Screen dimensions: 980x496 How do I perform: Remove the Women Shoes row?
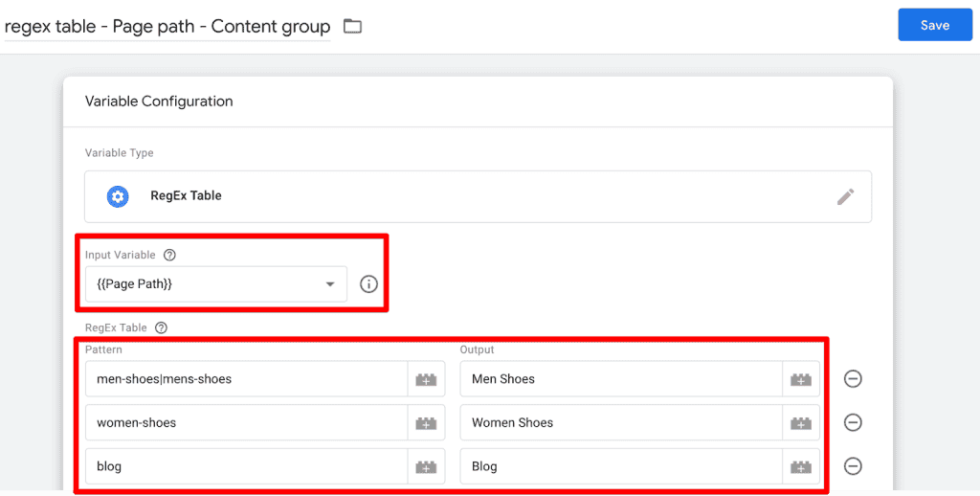[x=853, y=423]
